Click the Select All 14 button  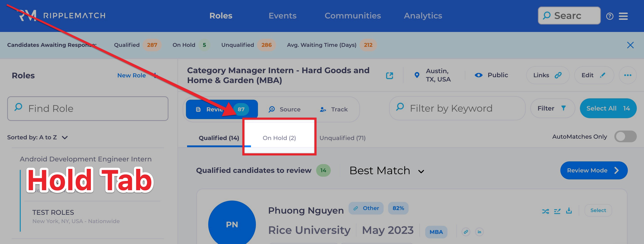[608, 108]
